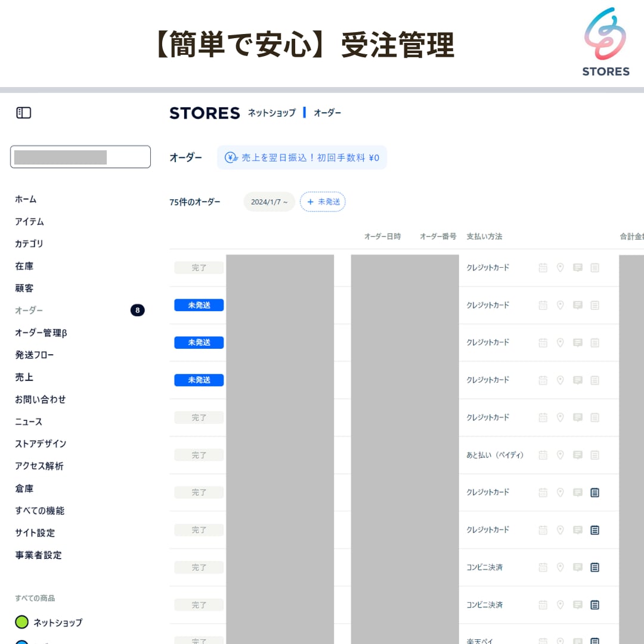The image size is (644, 644).
Task: Open 事業者設定 in the sidebar
Action: click(x=38, y=555)
